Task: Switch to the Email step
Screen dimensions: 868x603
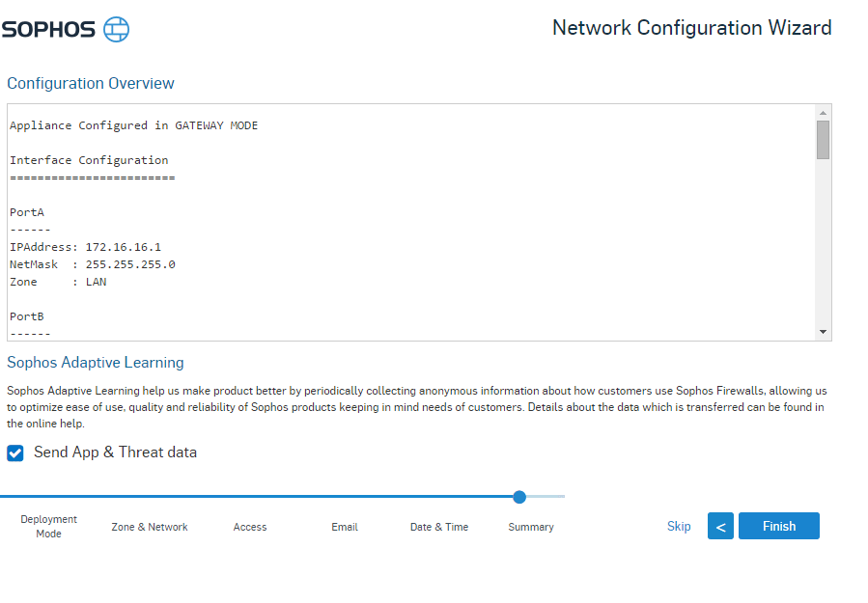Action: click(x=345, y=527)
